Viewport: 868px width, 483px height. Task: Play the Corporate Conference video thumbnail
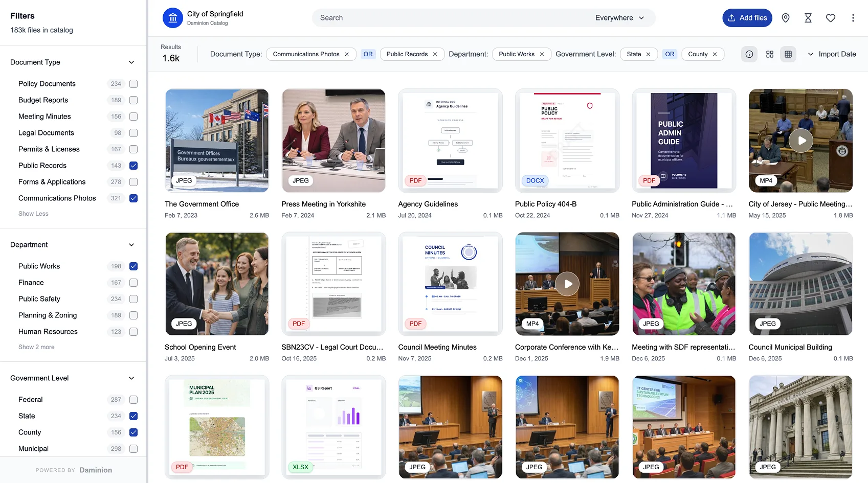567,284
